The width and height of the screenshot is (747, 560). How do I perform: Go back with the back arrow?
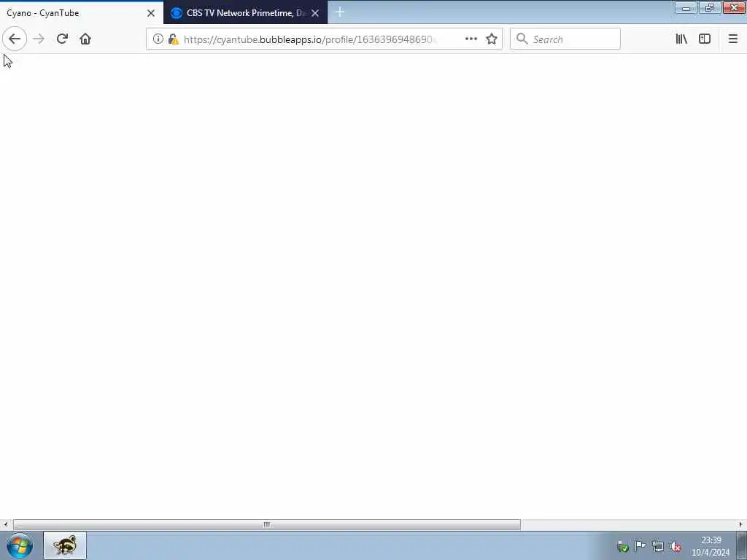[15, 39]
